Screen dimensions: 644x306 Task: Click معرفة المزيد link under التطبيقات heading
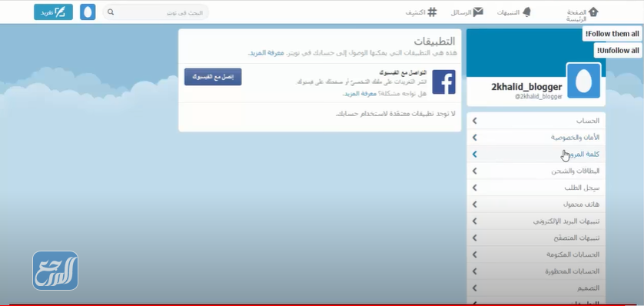pyautogui.click(x=266, y=53)
